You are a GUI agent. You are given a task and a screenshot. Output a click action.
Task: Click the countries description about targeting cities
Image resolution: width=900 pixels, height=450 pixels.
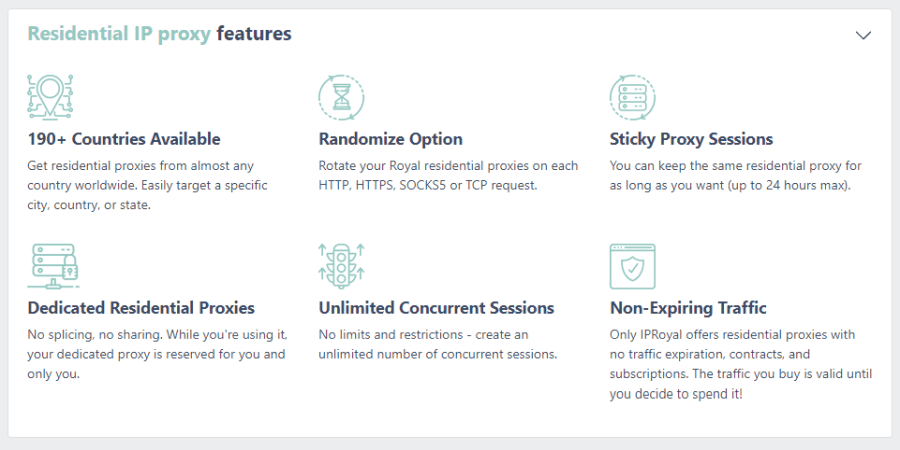(147, 185)
